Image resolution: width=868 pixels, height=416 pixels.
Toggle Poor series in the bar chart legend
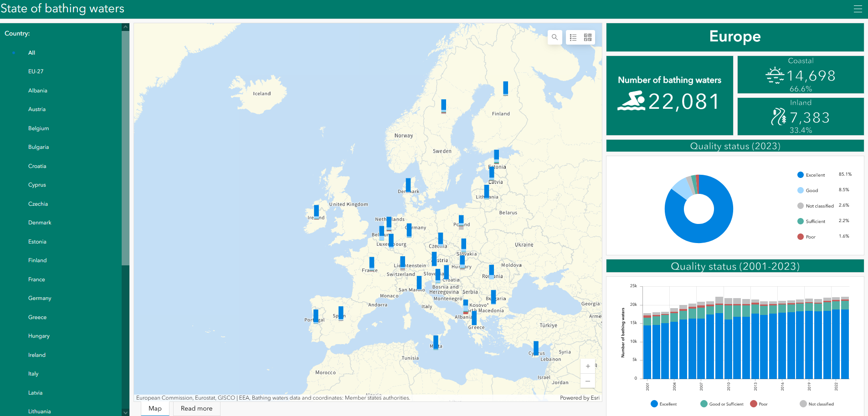(759, 404)
